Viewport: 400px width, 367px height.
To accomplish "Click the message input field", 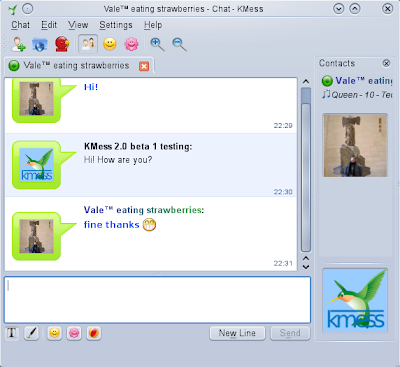I will tap(157, 300).
